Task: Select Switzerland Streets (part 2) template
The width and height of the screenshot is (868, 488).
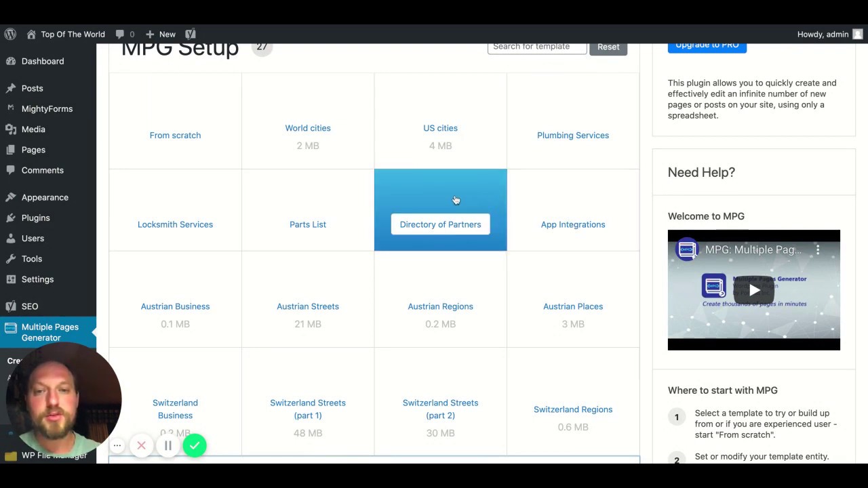Action: click(440, 409)
